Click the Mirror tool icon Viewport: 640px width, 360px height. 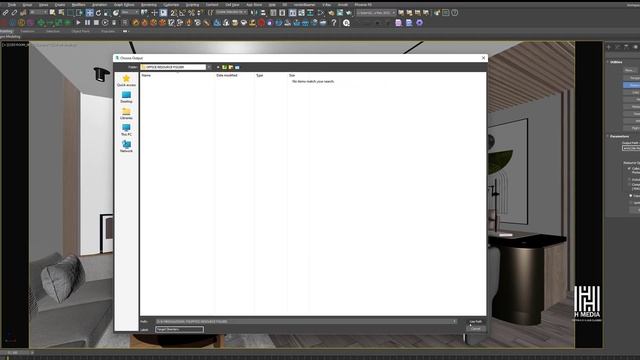coord(254,13)
